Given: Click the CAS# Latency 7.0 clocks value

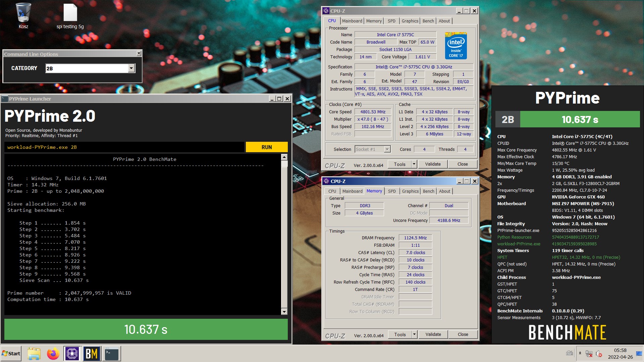Looking at the screenshot, I should [x=415, y=253].
